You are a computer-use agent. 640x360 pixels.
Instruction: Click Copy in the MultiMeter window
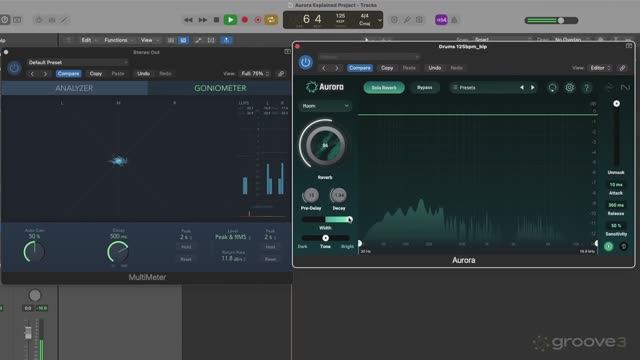click(x=96, y=74)
